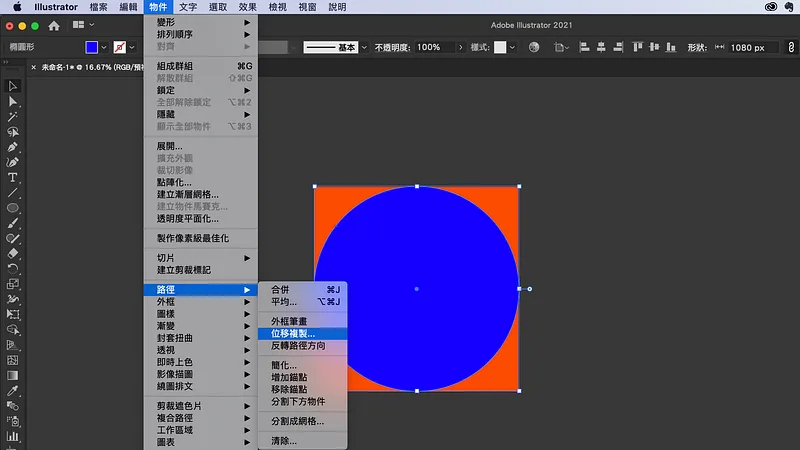This screenshot has width=800, height=450.
Task: Select the Eraser tool
Action: [x=13, y=254]
